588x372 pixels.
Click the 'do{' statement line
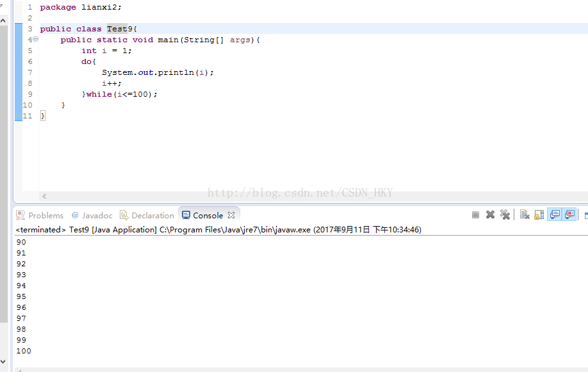pos(89,61)
